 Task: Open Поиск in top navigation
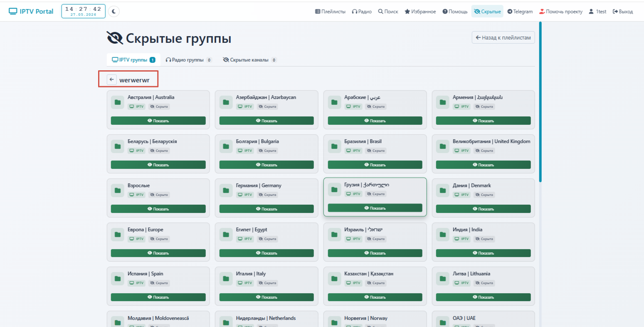[388, 12]
